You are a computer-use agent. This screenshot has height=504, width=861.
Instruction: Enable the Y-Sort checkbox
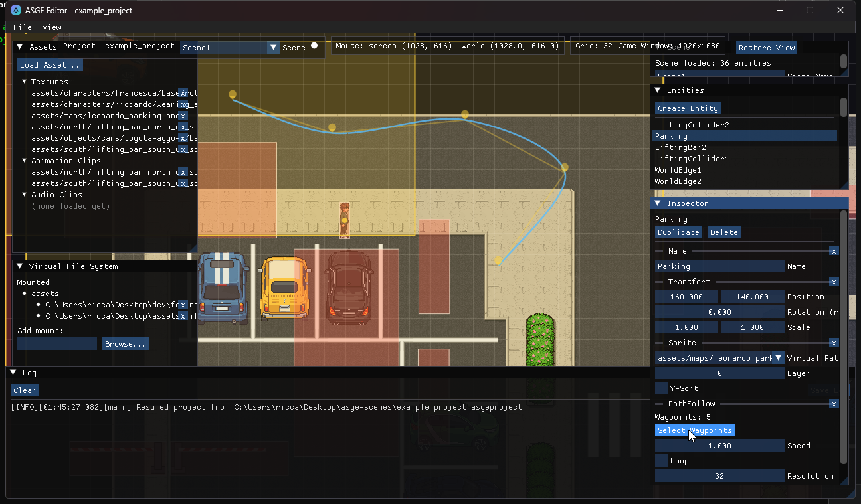click(x=661, y=388)
